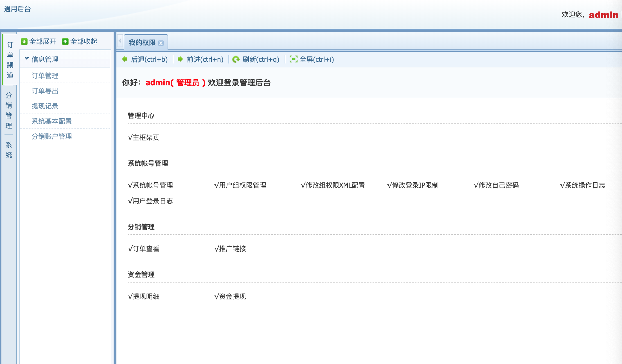622x364 pixels.
Task: Open 系统基本配置 menu item
Action: pos(52,121)
